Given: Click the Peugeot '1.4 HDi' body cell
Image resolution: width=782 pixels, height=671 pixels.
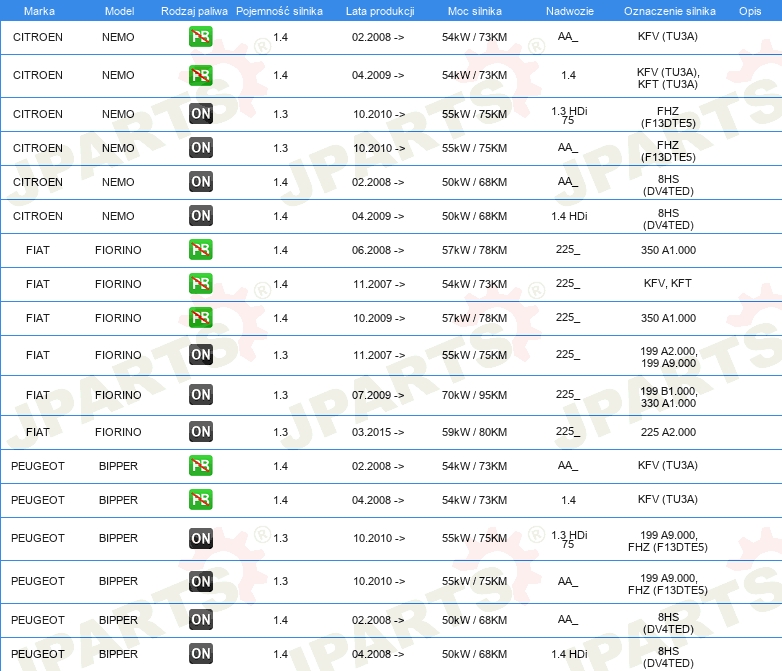Looking at the screenshot, I should (x=569, y=654).
